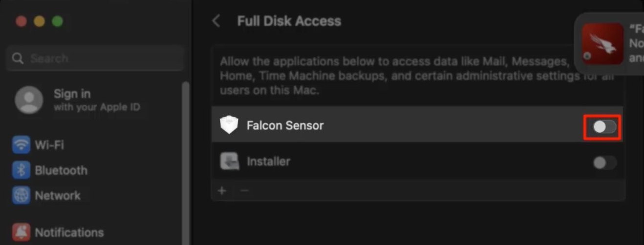Click the search magnifier icon
This screenshot has height=245, width=644.
(x=18, y=59)
